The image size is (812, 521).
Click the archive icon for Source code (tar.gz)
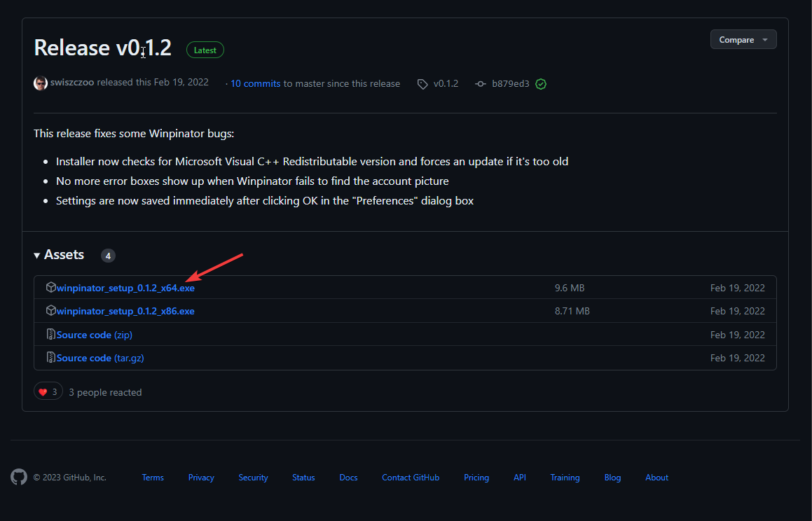(50, 358)
